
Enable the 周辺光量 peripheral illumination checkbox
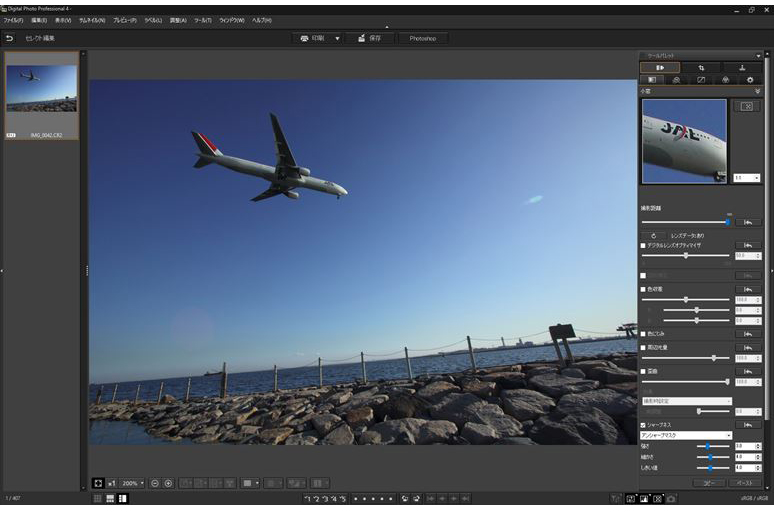[643, 348]
